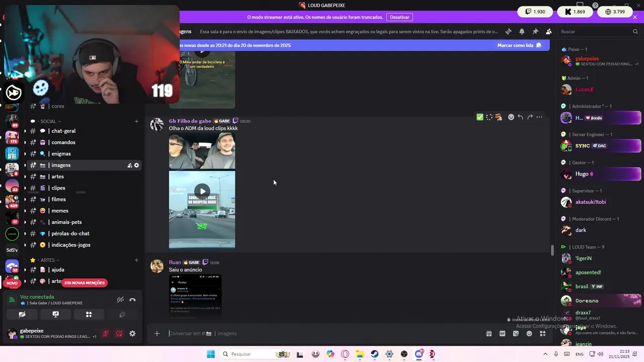Play the highway video attachment

pyautogui.click(x=202, y=191)
